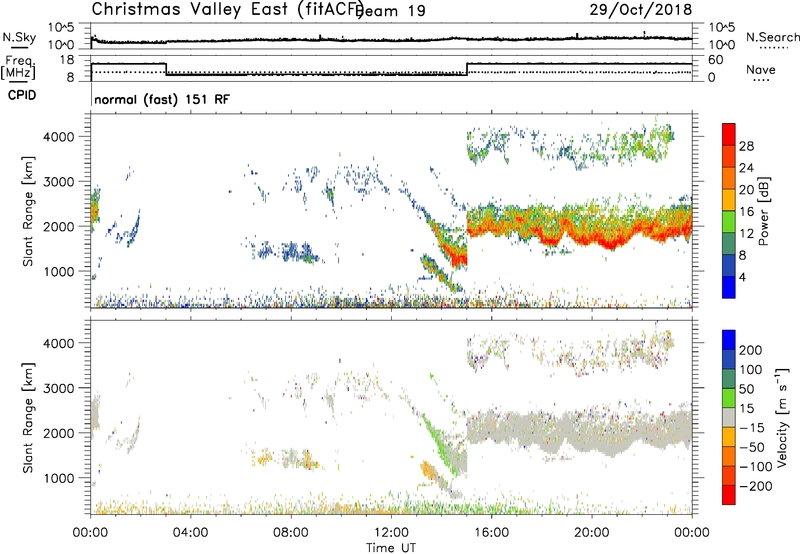
Task: Click the "04:00" time tick label
Action: (x=190, y=533)
